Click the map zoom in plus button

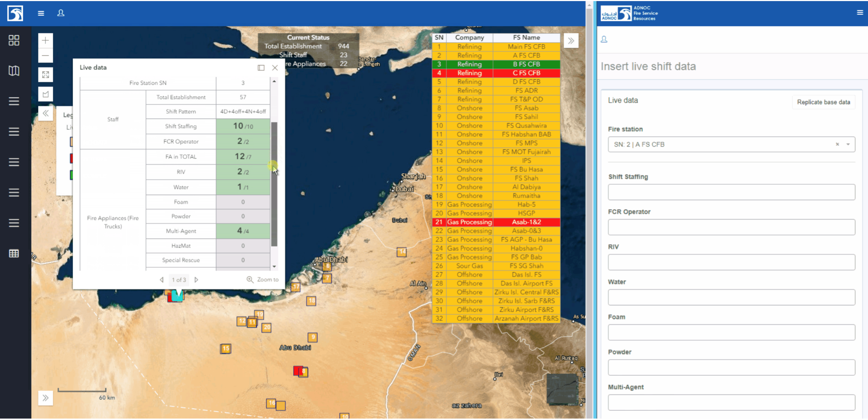[45, 41]
